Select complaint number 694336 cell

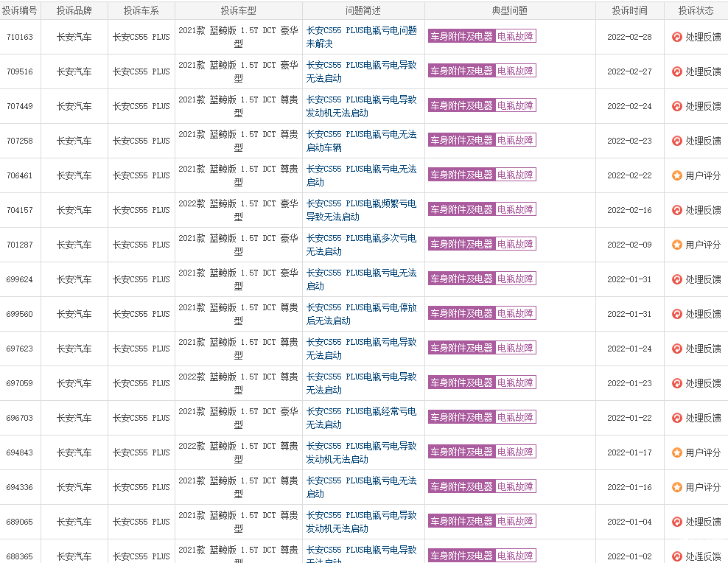coord(20,487)
